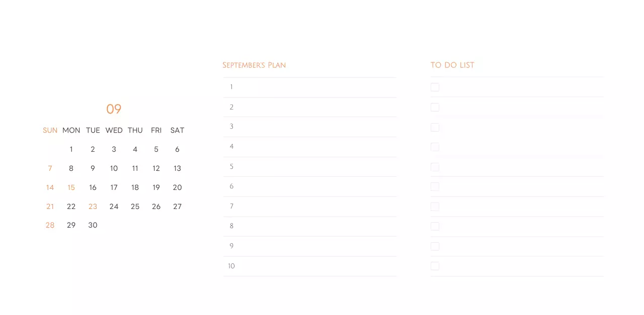This screenshot has height=315, width=644.
Task: Tick the first to-do list checkbox
Action: pyautogui.click(x=435, y=87)
